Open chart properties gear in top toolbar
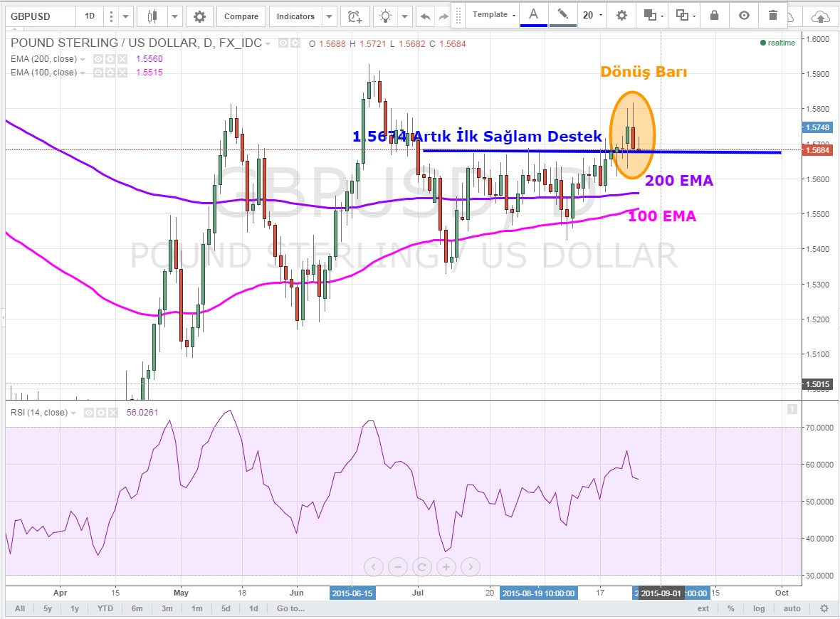 (x=199, y=16)
